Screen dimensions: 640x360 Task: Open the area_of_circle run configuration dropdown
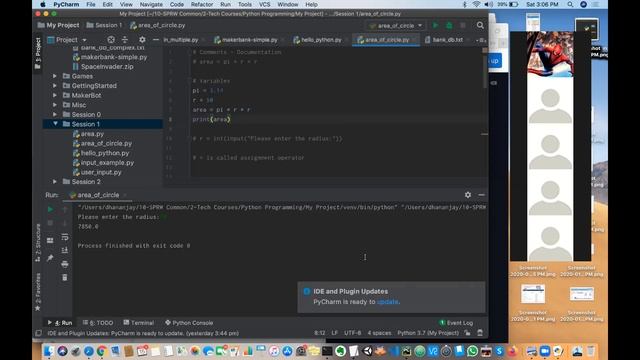click(396, 25)
